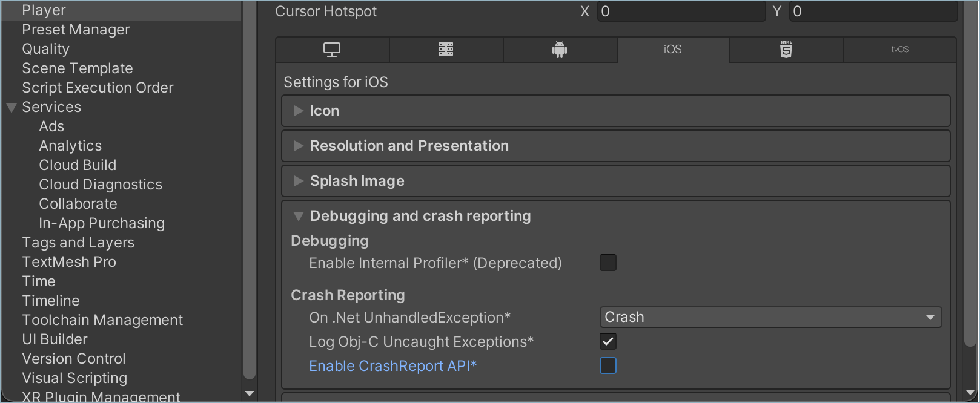The width and height of the screenshot is (980, 403).
Task: Open the WebGL HTML5 platform tab
Action: [x=786, y=50]
